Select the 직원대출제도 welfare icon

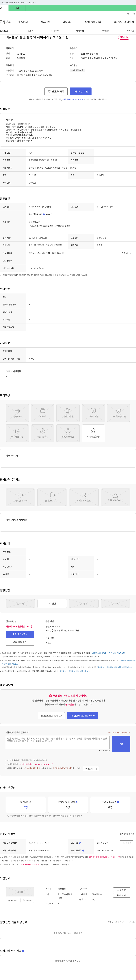tap(42, 433)
